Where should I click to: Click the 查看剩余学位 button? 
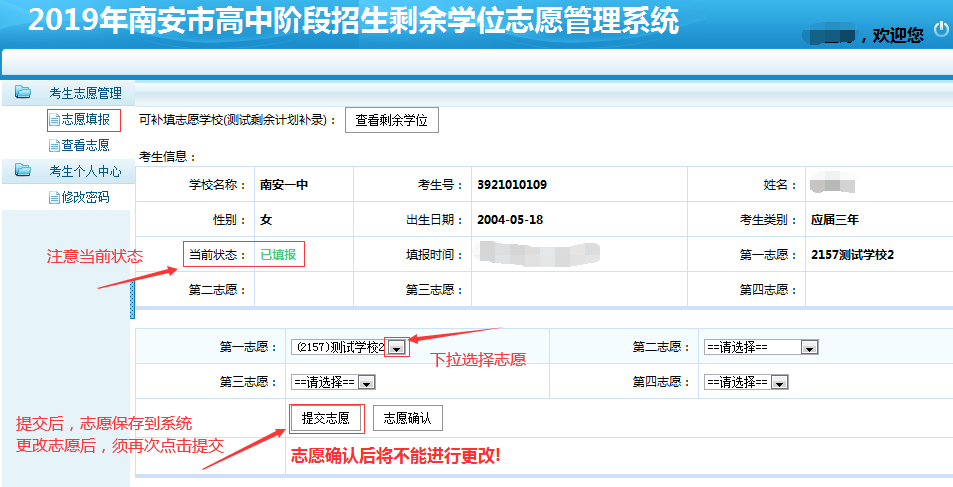click(x=391, y=120)
